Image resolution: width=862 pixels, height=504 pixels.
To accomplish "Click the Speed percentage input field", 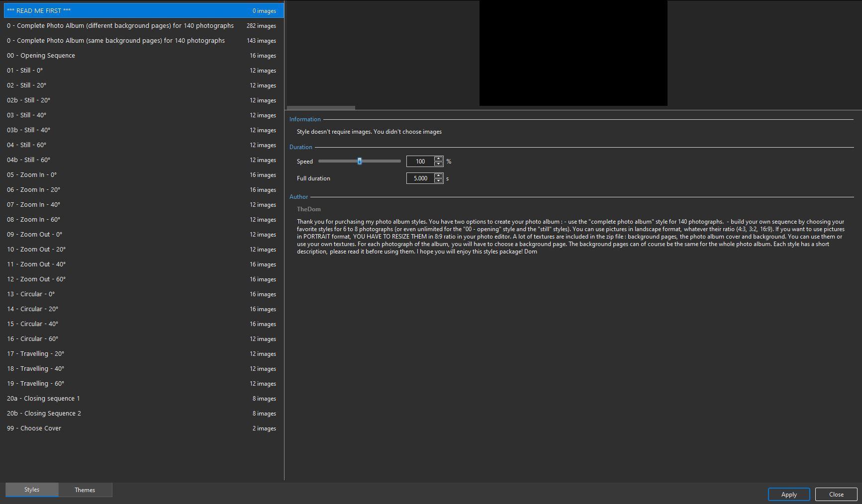I will 420,162.
